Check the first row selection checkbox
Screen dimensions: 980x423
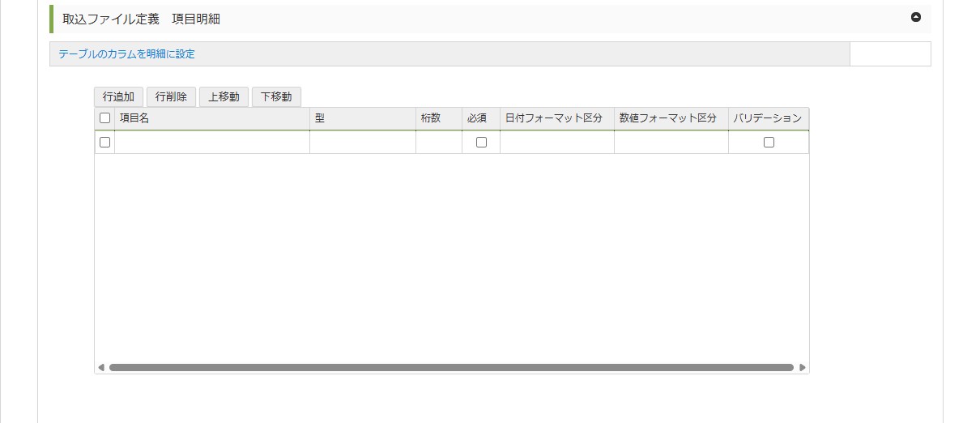click(104, 143)
